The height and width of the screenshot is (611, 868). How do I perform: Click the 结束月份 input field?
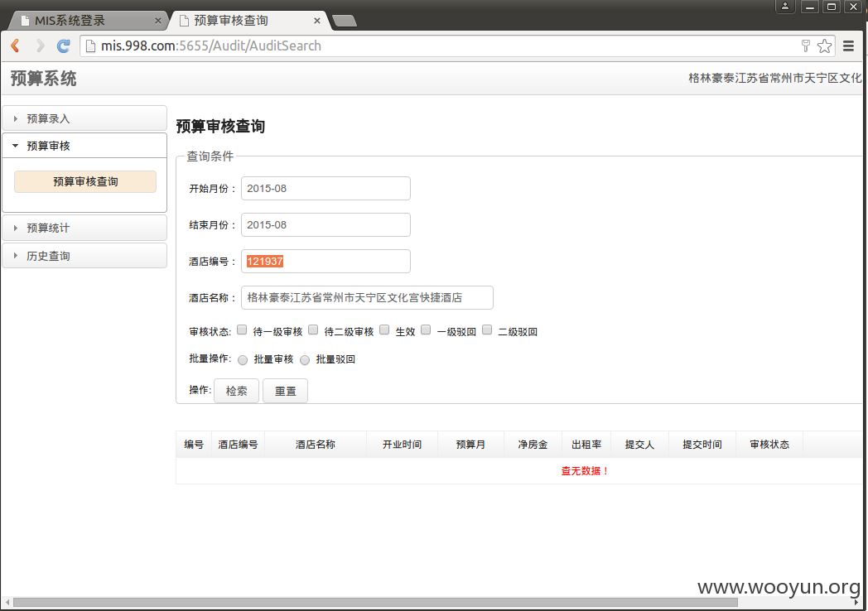coord(325,224)
